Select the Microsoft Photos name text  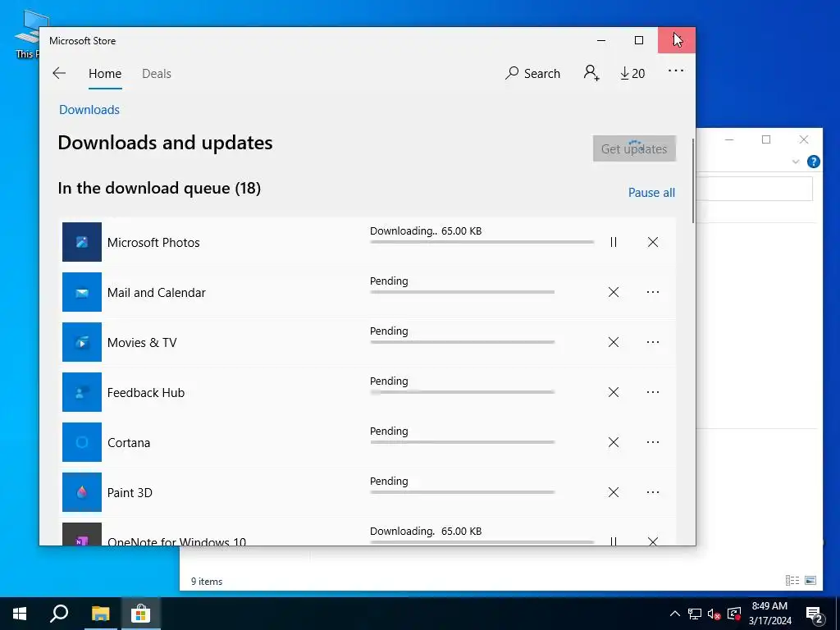(153, 243)
